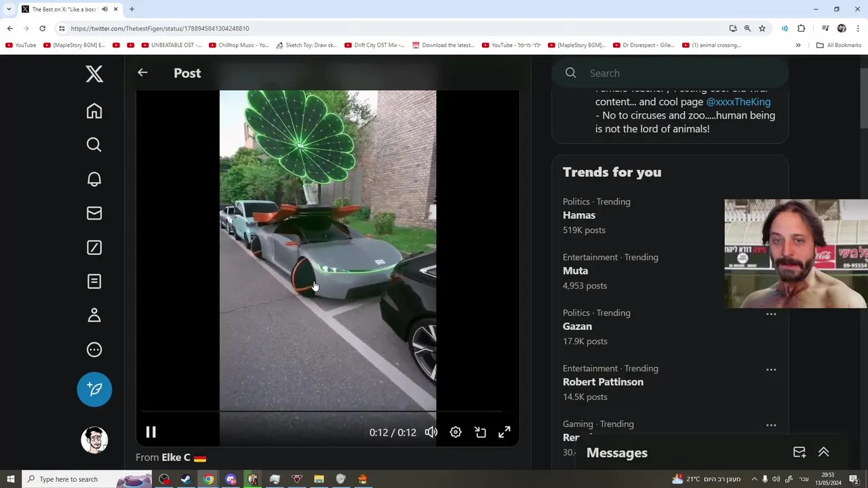Open Elke C source link

pyautogui.click(x=184, y=457)
